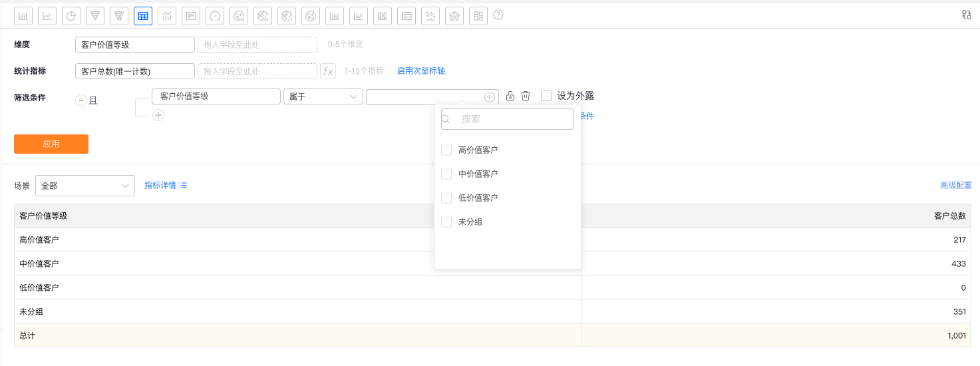Delete the filter condition with trash icon
This screenshot has height=366, width=980.
coord(526,96)
